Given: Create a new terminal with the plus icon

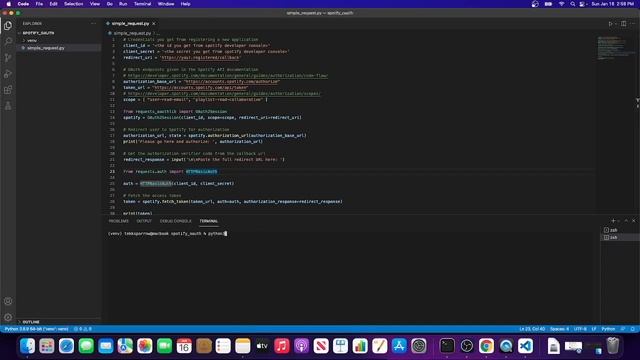Looking at the screenshot, I should [x=613, y=221].
